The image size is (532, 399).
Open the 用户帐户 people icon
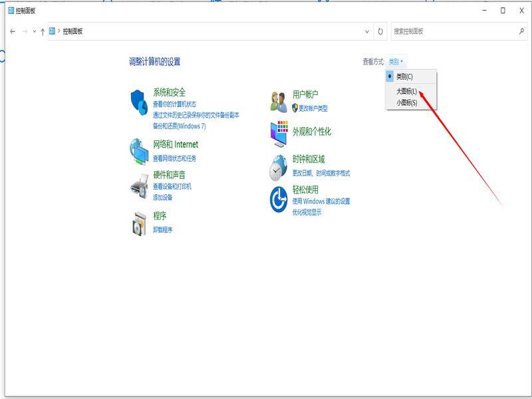click(279, 102)
